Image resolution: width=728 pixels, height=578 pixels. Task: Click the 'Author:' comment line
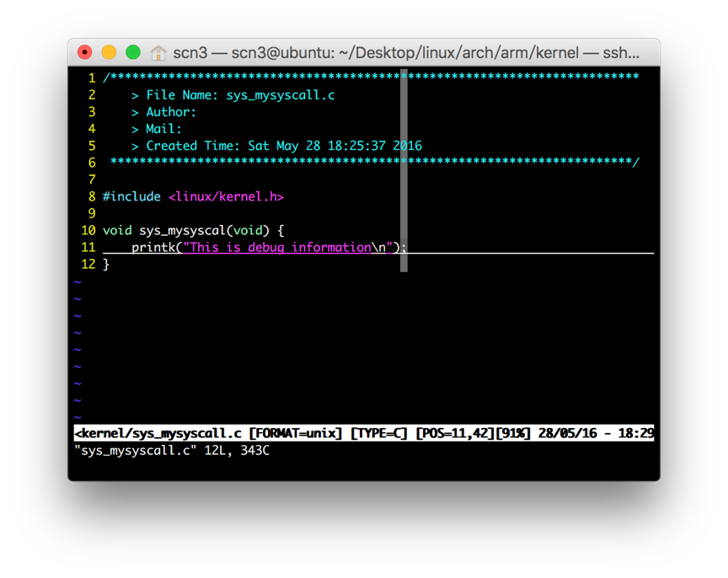(163, 112)
